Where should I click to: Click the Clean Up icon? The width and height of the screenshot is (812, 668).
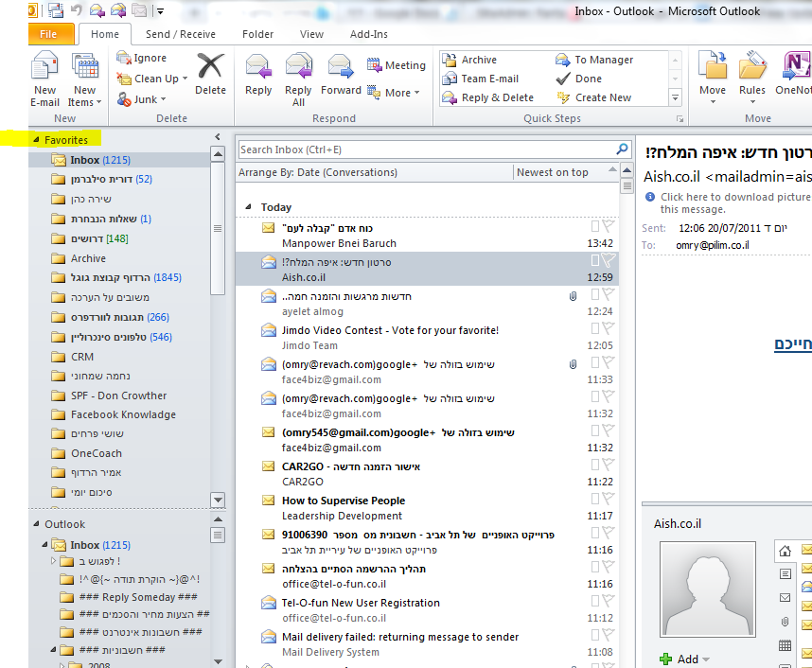coord(124,79)
